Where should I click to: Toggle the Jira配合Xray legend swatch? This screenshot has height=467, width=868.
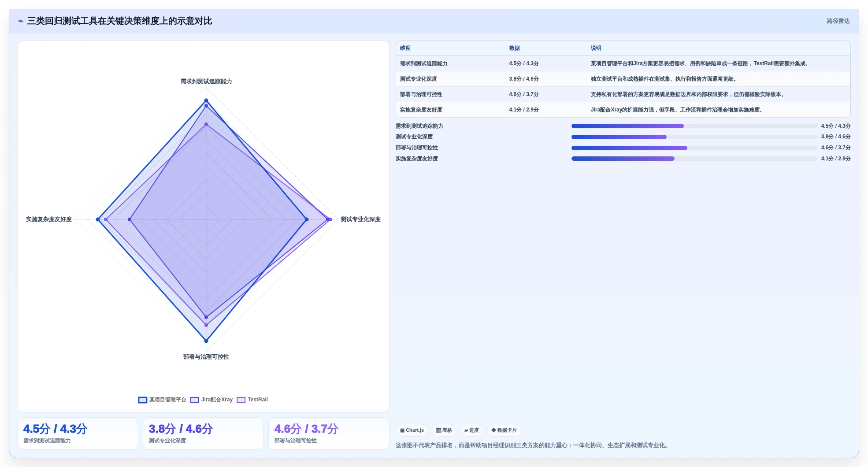195,400
